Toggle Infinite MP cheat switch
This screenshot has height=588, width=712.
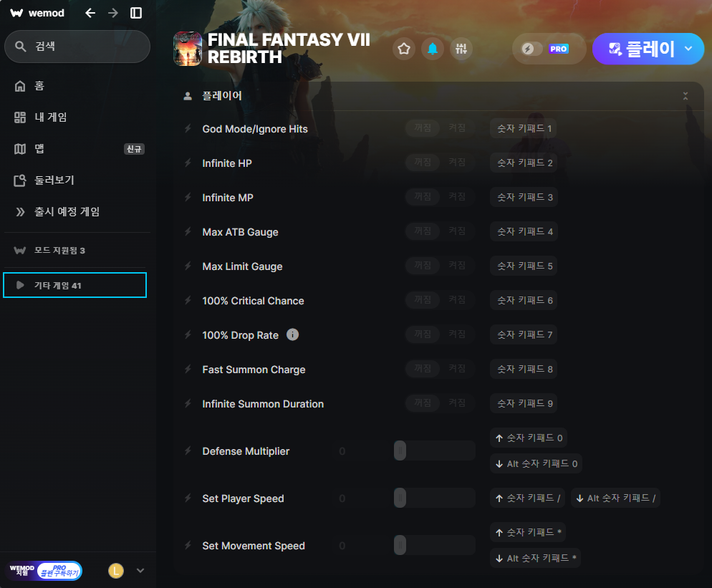tap(440, 197)
